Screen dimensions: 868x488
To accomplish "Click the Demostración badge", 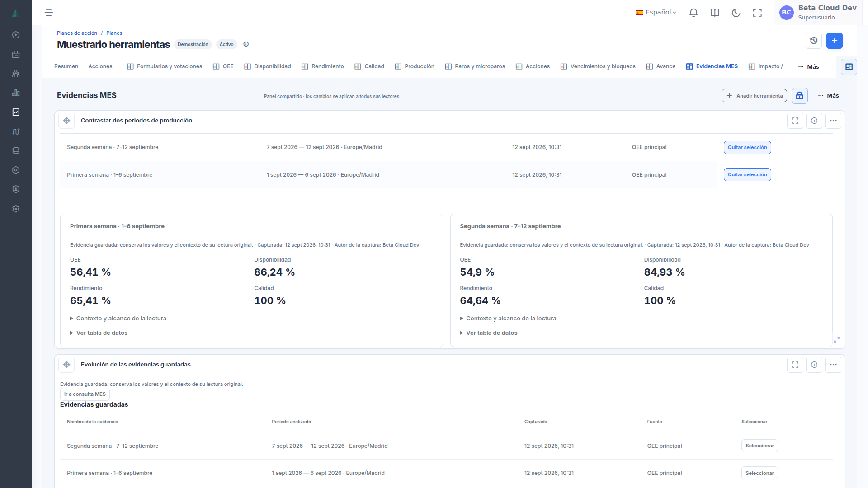I will pyautogui.click(x=193, y=44).
